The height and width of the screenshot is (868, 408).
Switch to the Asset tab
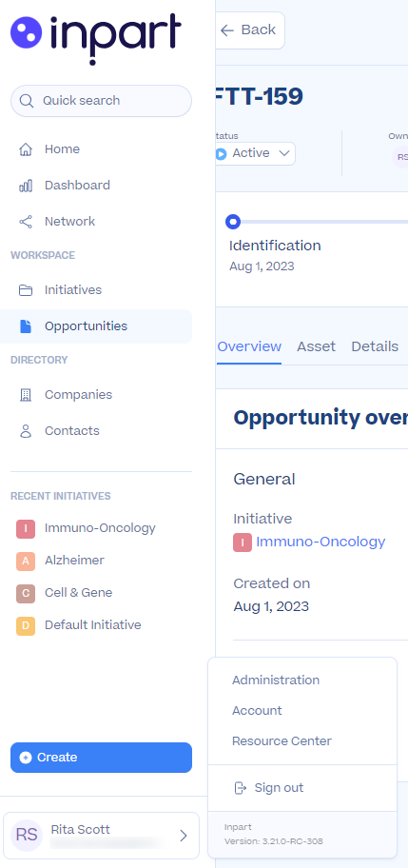[317, 346]
